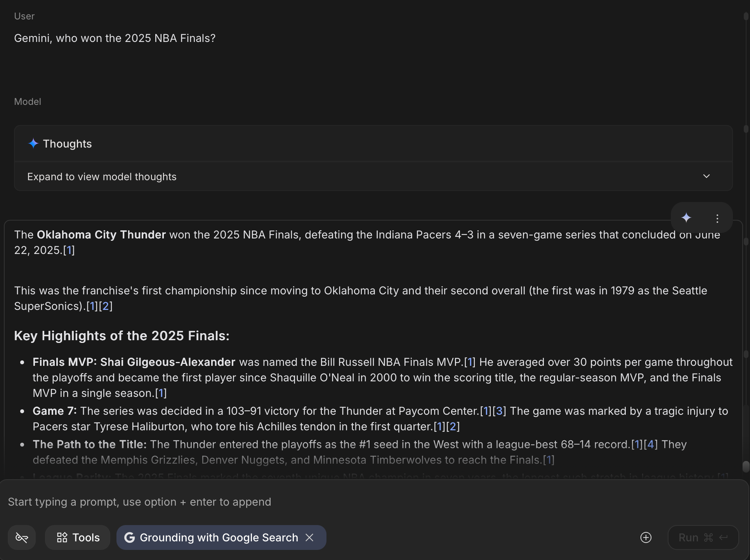
Task: Open the three-dot menu on the model response
Action: [717, 218]
